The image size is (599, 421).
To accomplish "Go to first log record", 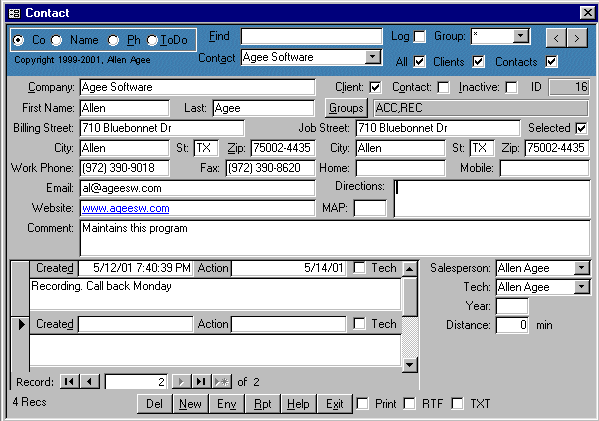I will (x=70, y=381).
